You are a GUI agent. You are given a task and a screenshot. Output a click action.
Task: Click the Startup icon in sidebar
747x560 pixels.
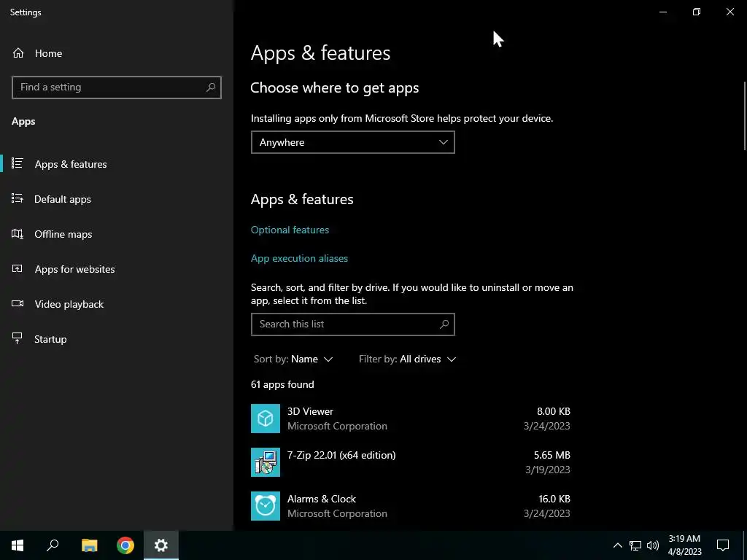tap(18, 338)
